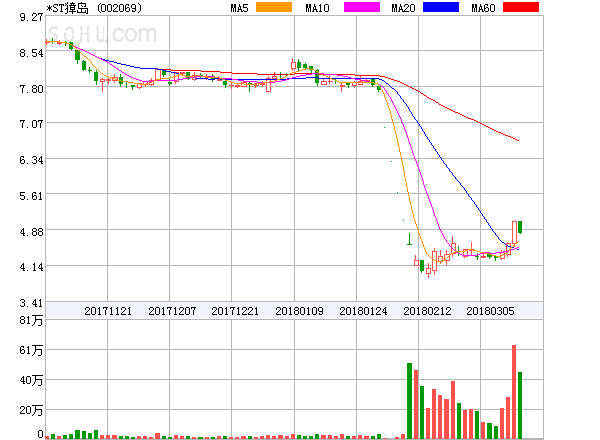Click the 7.07 price axis label
Screen dimensions: 600x440
[31, 124]
